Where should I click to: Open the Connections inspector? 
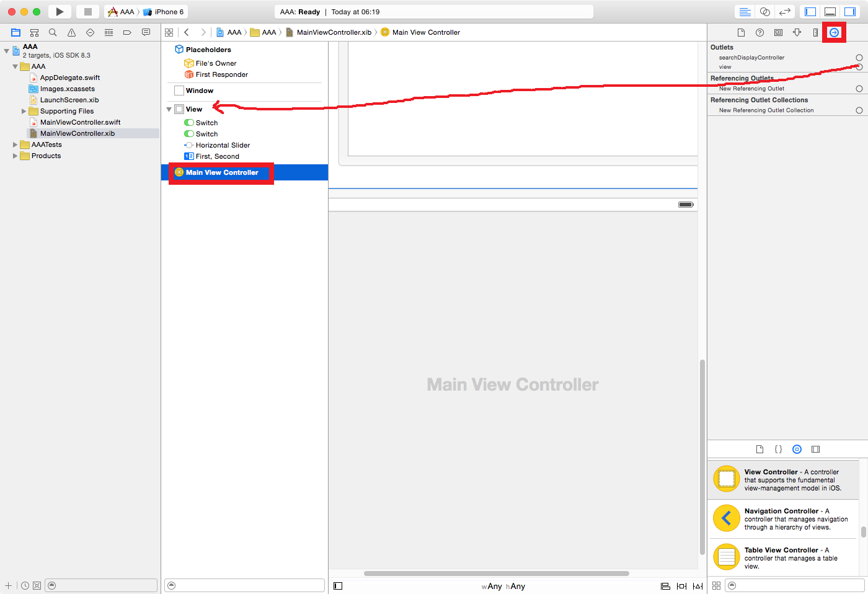point(835,32)
